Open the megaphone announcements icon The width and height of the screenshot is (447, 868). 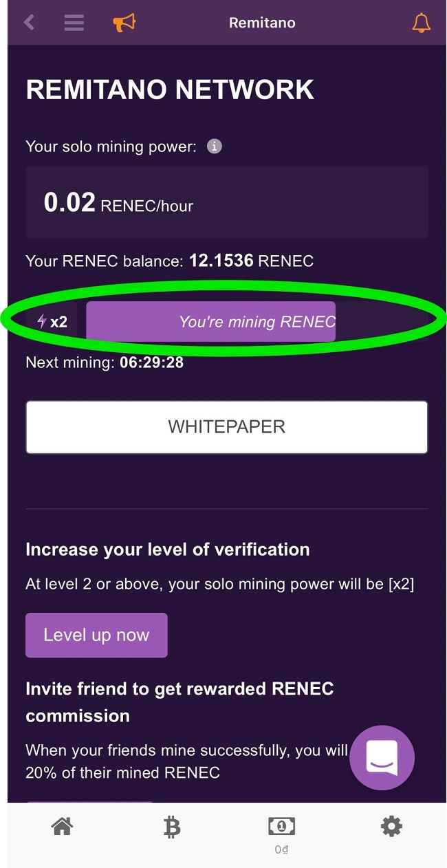click(x=124, y=23)
